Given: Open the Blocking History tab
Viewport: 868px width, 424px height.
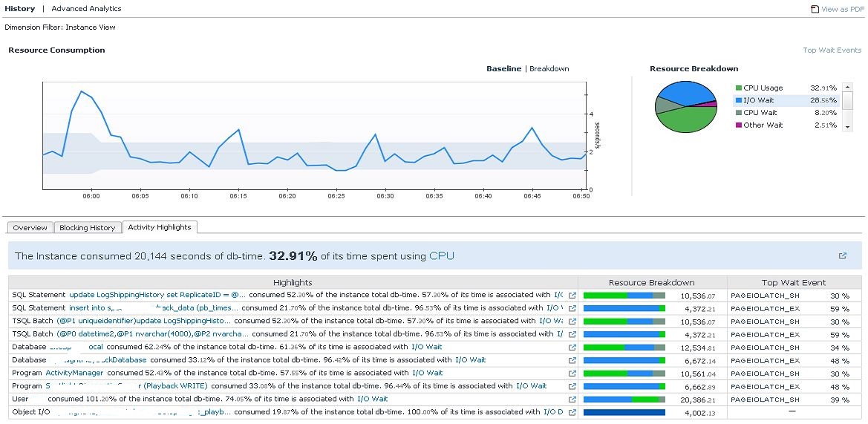Looking at the screenshot, I should pyautogui.click(x=87, y=228).
